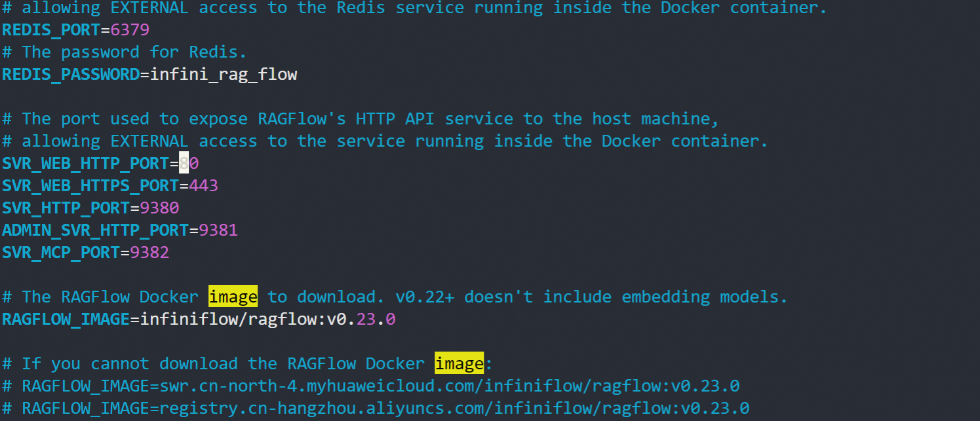Select the password value infini_rag_flow
Screen dimensions: 980x421
pyautogui.click(x=224, y=75)
